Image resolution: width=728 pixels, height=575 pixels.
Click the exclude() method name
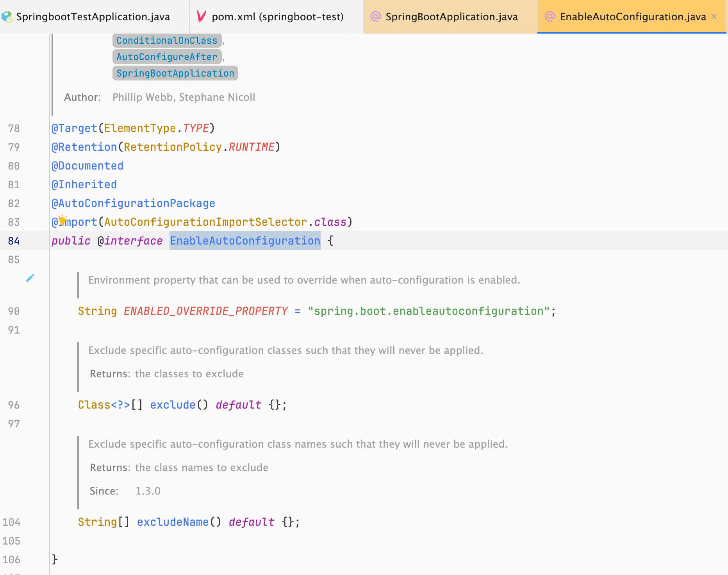(173, 405)
